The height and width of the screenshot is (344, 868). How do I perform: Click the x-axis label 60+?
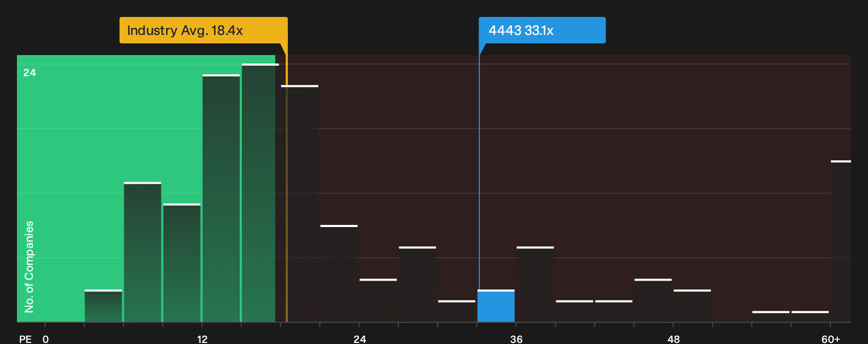click(830, 339)
